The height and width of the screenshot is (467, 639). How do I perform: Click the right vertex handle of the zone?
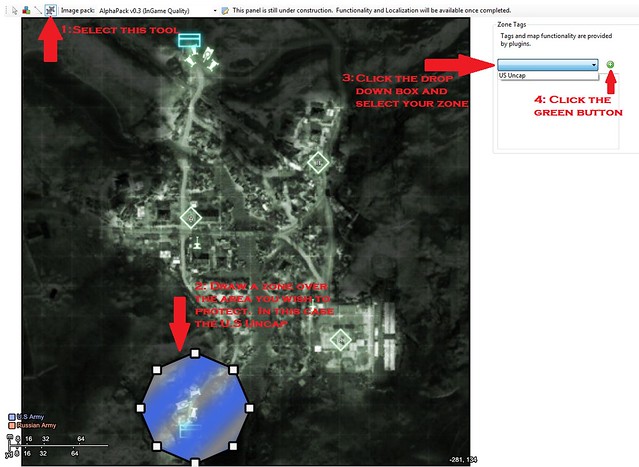click(x=249, y=408)
